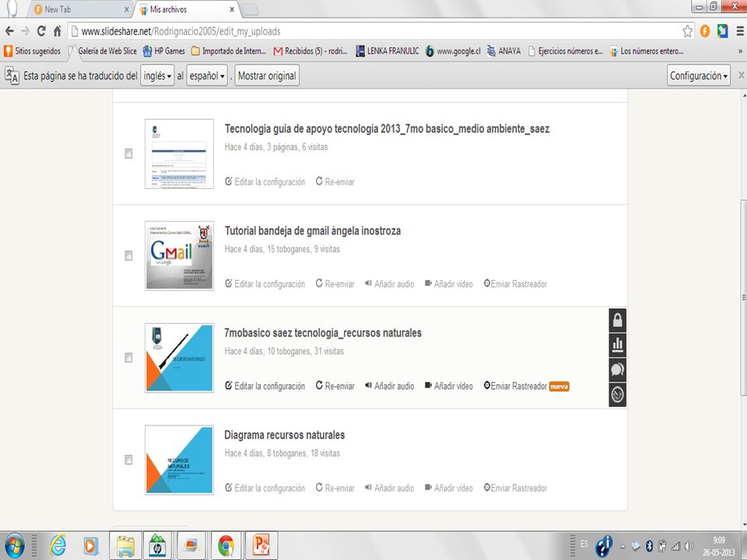747x560 pixels.
Task: Open the browser home icon
Action: (57, 31)
